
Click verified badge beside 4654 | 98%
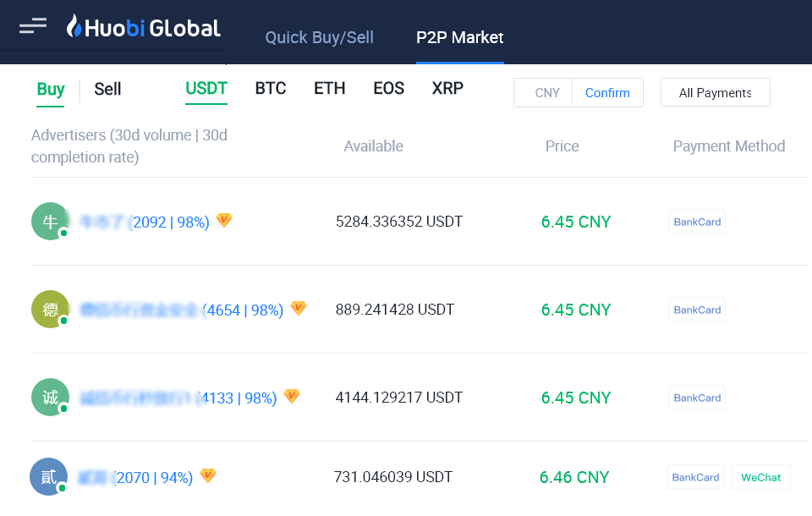click(299, 309)
